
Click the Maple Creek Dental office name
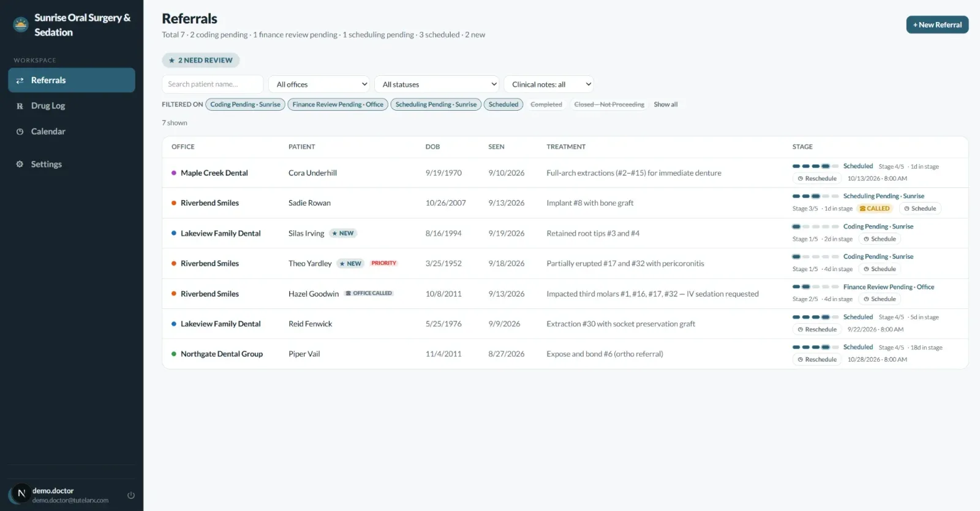pos(214,173)
